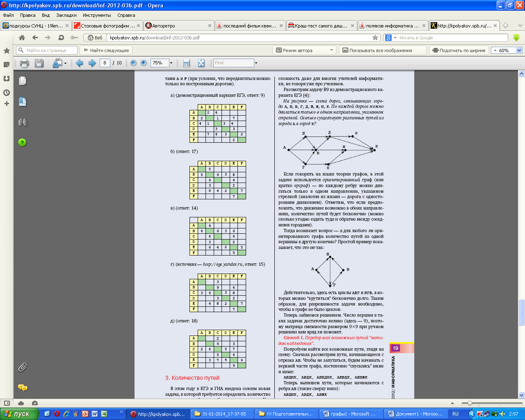Open the Файл menu
The image size is (525, 420).
(x=8, y=15)
